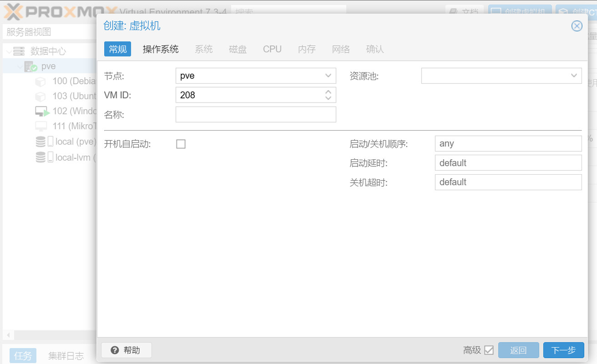Decrease the VM ID with down arrow
Viewport: 597px width, 364px height.
(328, 98)
